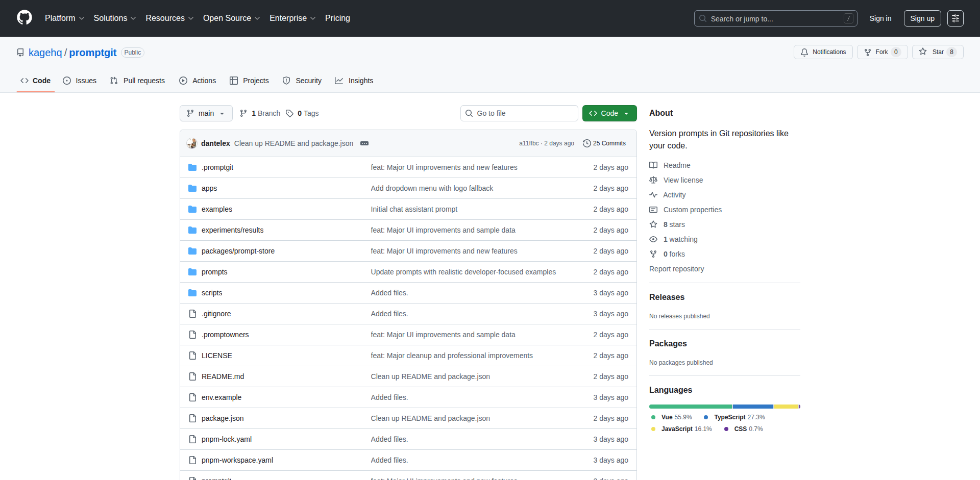Focus the Search or jump to field
Screen dimensions: 980x480
pyautogui.click(x=775, y=18)
